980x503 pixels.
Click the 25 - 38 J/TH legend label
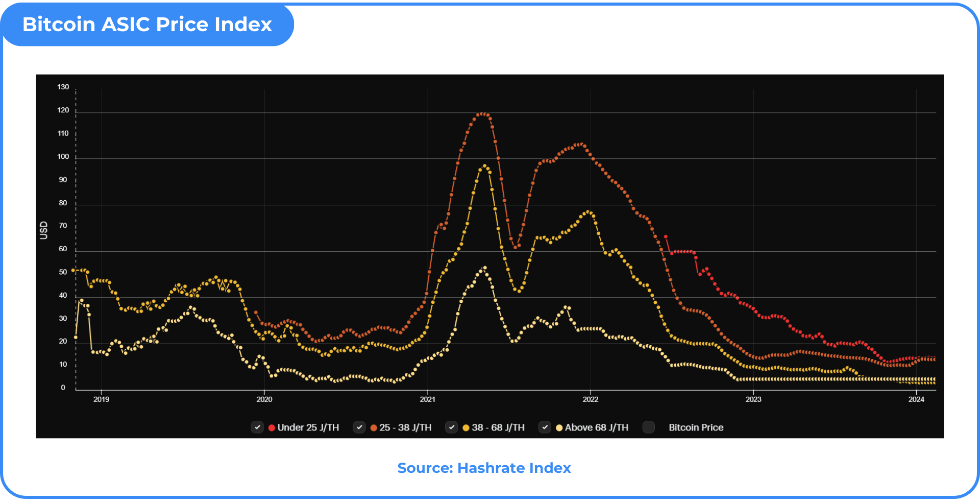click(405, 427)
